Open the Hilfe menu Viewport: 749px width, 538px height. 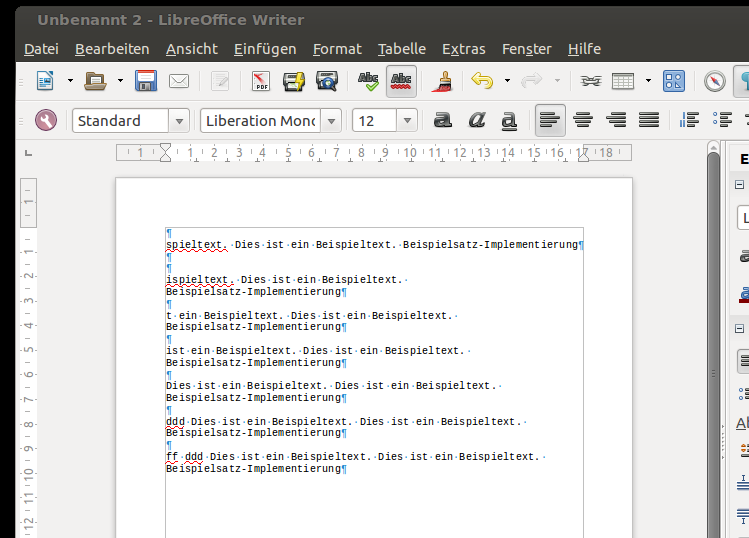pos(584,49)
